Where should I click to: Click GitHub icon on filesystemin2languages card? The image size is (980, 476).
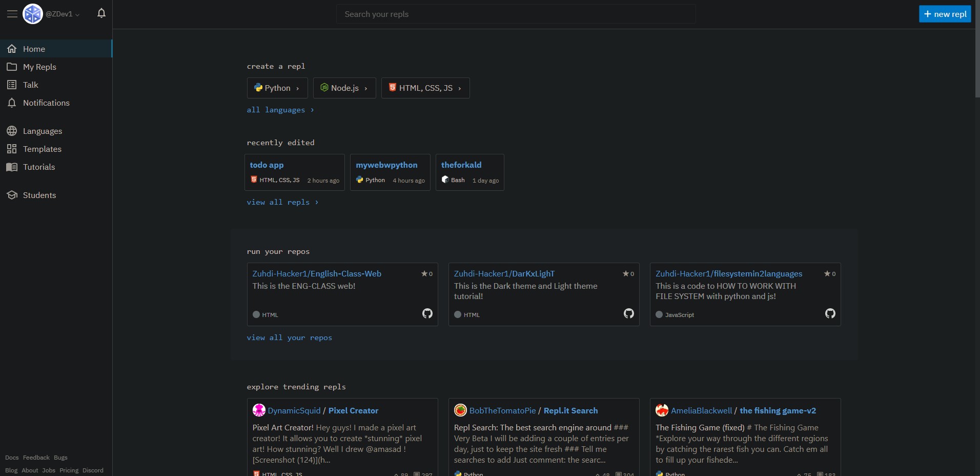pos(830,313)
